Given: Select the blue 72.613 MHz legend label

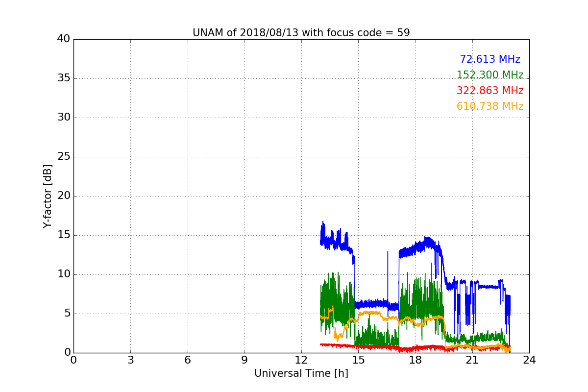Looking at the screenshot, I should tap(490, 59).
